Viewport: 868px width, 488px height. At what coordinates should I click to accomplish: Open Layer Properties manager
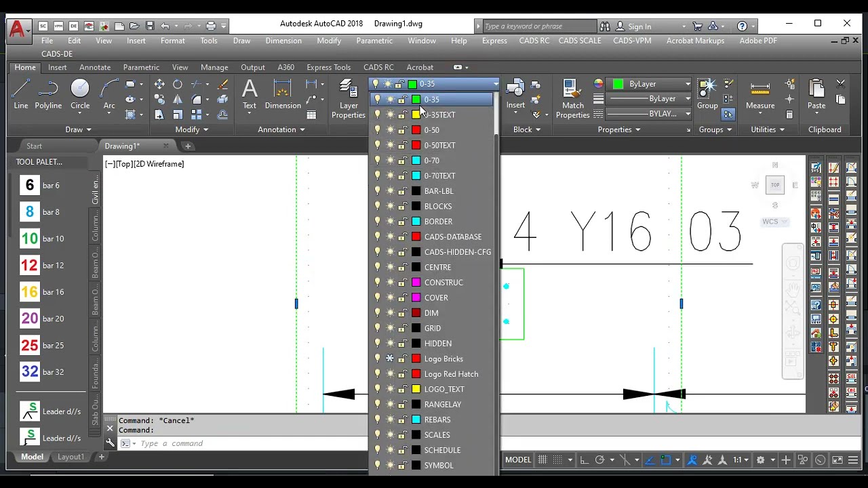click(349, 99)
